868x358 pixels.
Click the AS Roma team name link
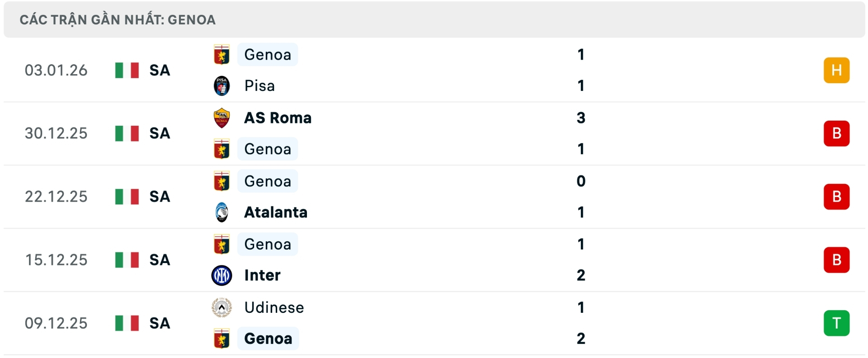coord(278,118)
